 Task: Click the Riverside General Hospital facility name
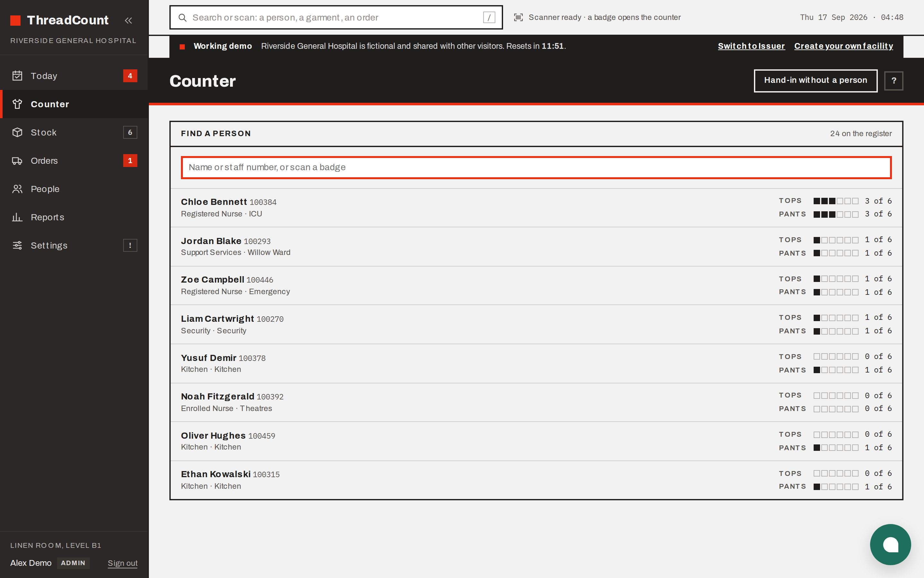73,40
